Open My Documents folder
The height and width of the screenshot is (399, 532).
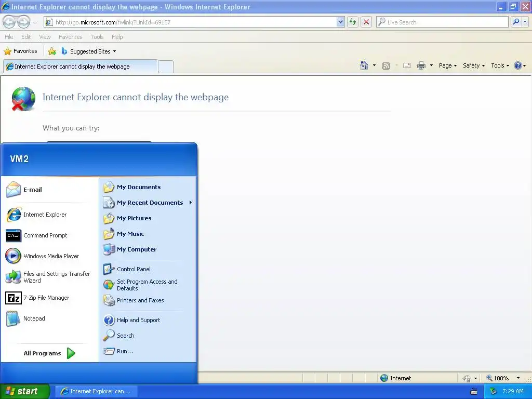point(148,187)
